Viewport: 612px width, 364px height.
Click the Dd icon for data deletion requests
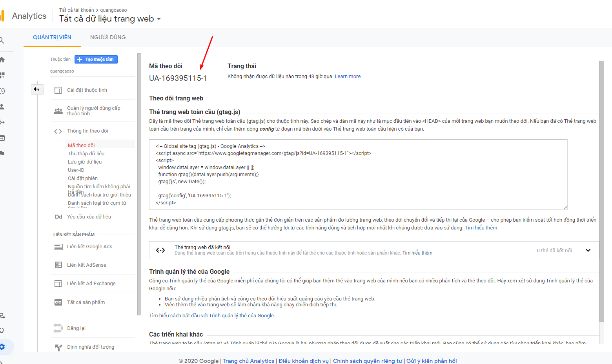pyautogui.click(x=58, y=217)
